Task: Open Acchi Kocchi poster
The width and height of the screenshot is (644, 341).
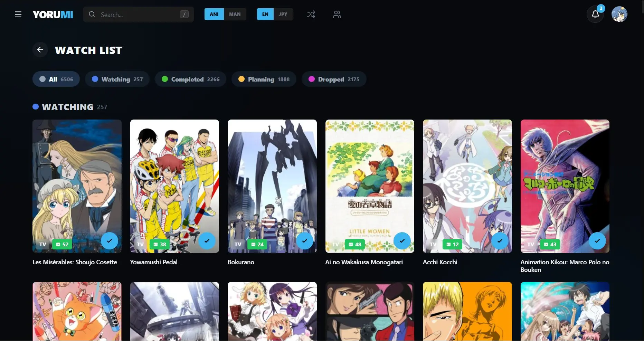Action: [x=467, y=186]
